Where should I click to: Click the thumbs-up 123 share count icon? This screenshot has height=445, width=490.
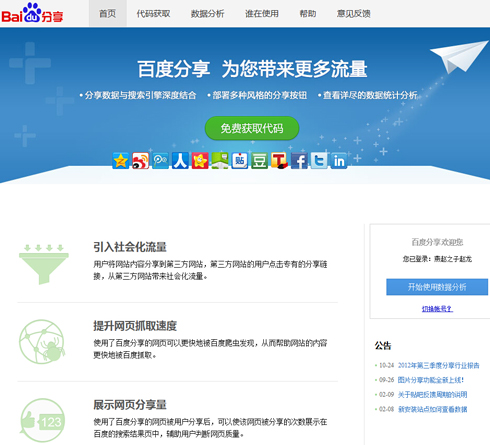(42, 421)
